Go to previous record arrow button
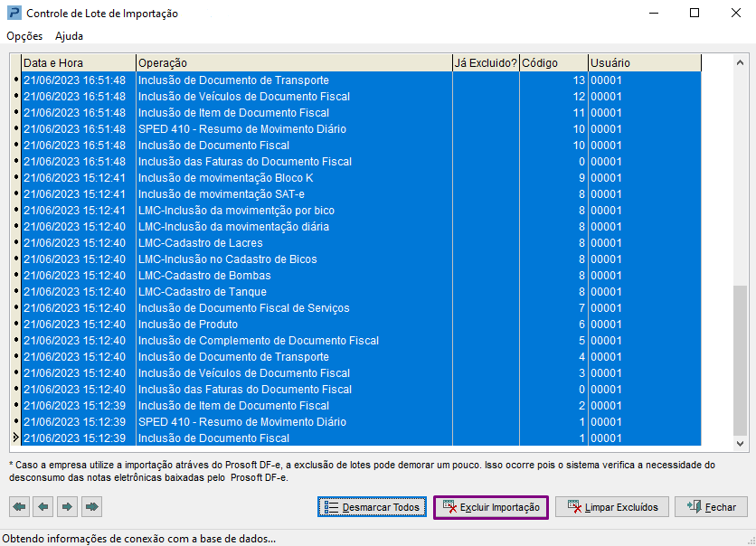 tap(43, 506)
